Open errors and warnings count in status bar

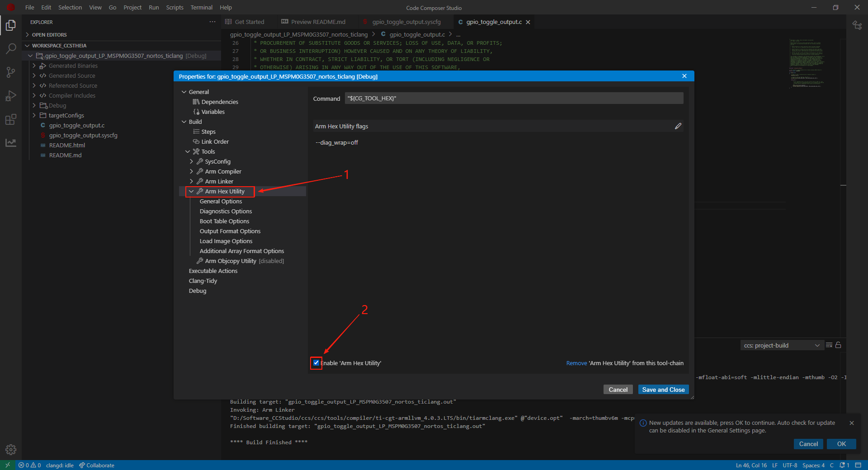click(29, 465)
